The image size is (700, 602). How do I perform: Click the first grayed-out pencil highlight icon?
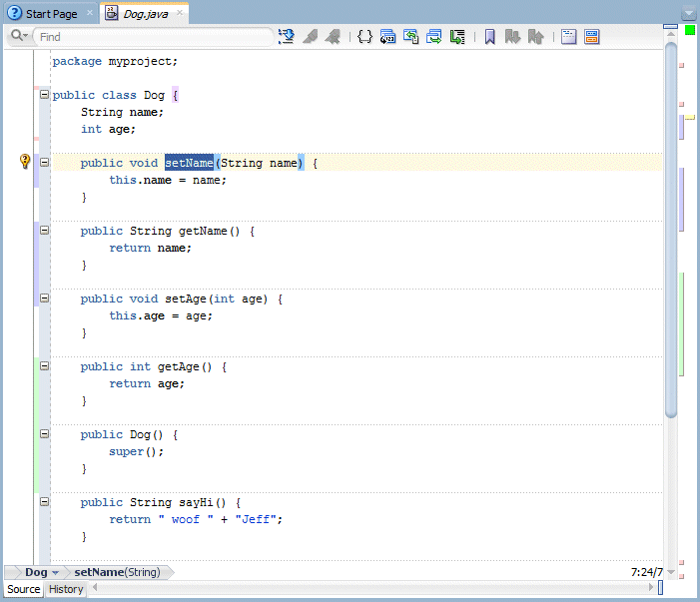pyautogui.click(x=311, y=37)
